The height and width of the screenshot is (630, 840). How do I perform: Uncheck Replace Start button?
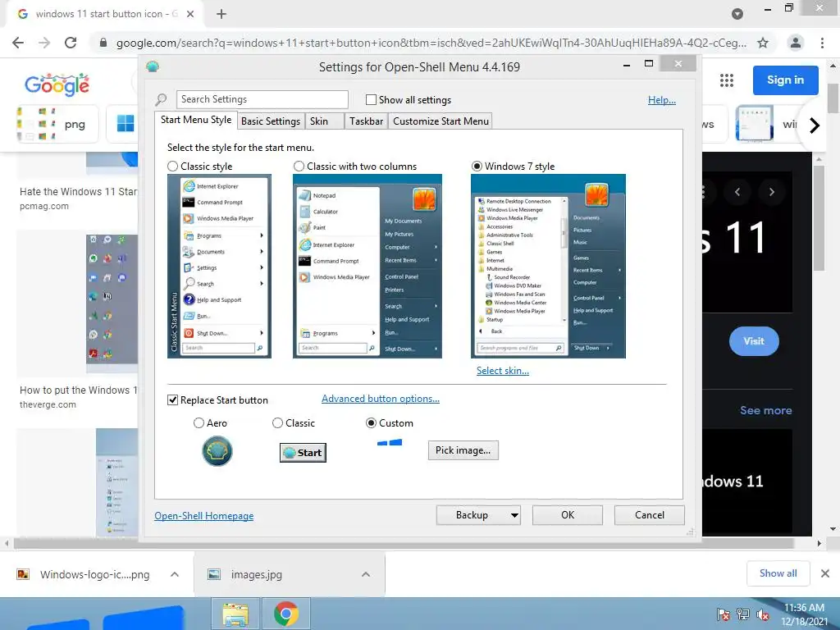pyautogui.click(x=172, y=400)
